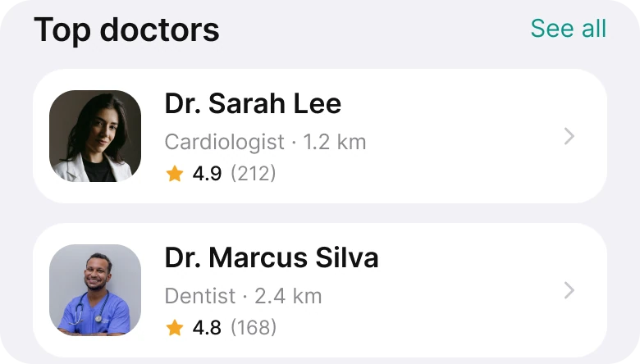Select the Dr. Sarah Lee name

click(253, 103)
